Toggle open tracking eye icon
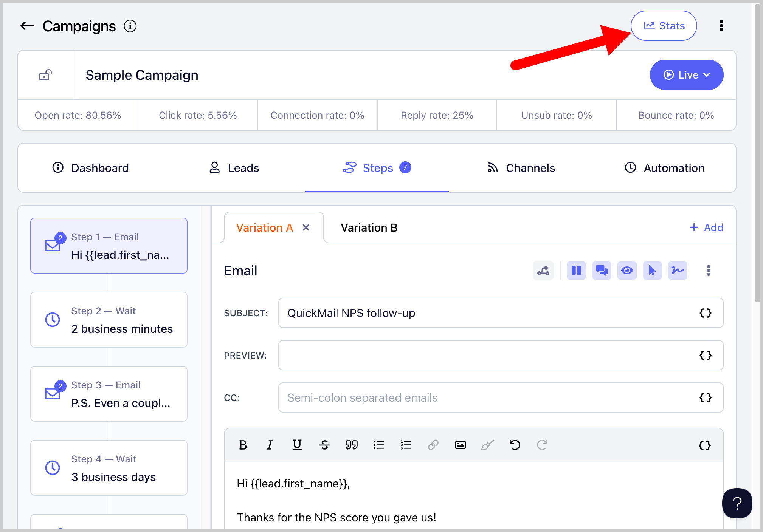763x532 pixels. (x=627, y=271)
